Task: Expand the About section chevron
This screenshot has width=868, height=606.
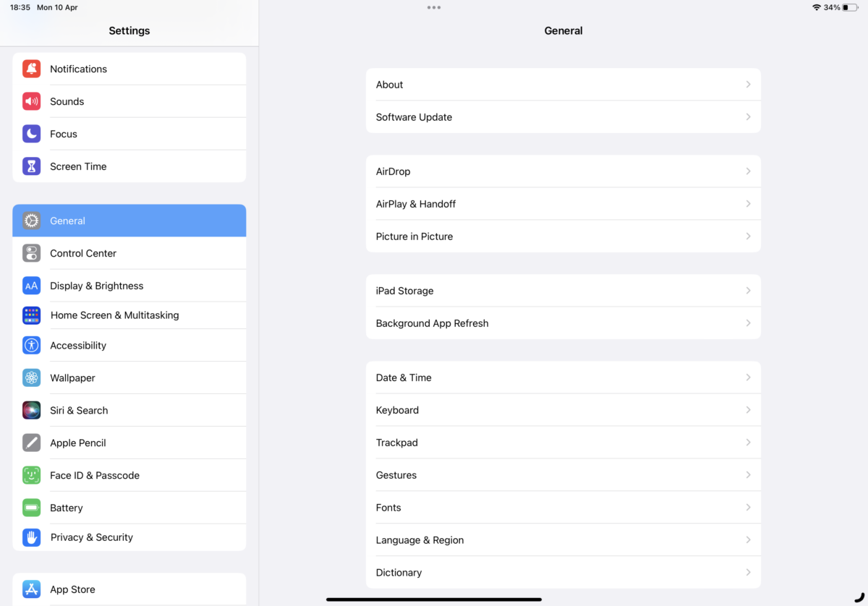Action: [x=748, y=84]
